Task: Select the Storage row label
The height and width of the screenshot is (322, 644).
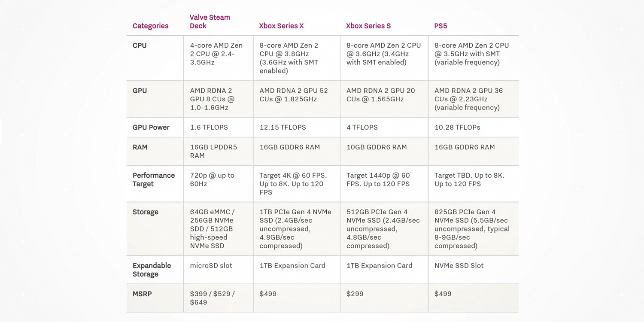Action: click(x=145, y=212)
